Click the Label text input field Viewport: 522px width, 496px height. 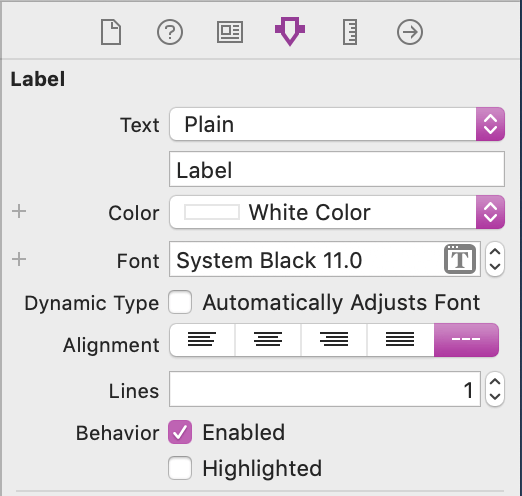337,169
